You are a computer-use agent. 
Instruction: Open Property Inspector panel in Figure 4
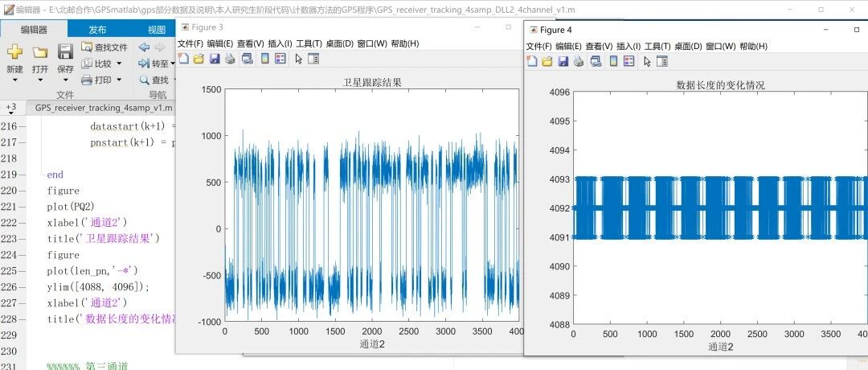point(663,61)
